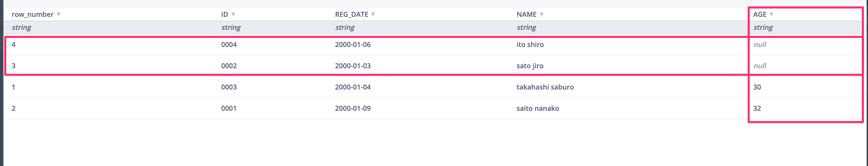Click the date cell 2000-01-09
The image size is (868, 166).
[x=353, y=108]
